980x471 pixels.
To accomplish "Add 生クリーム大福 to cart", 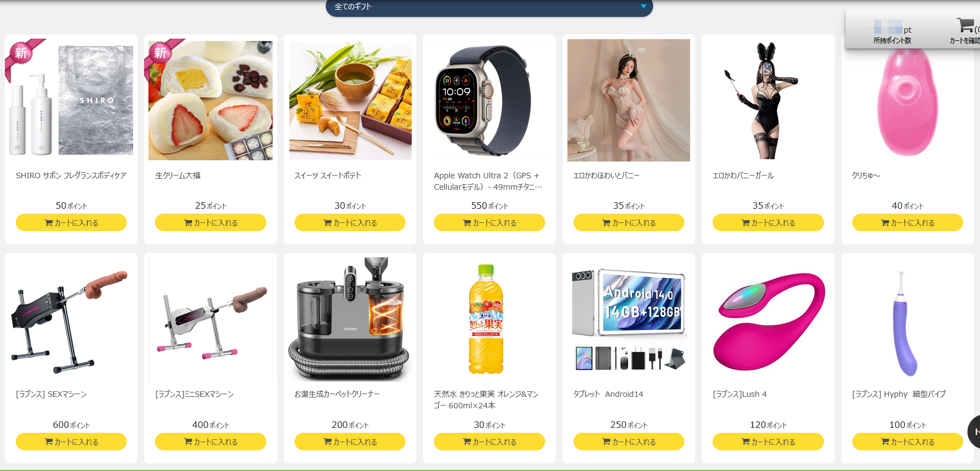I will (211, 222).
